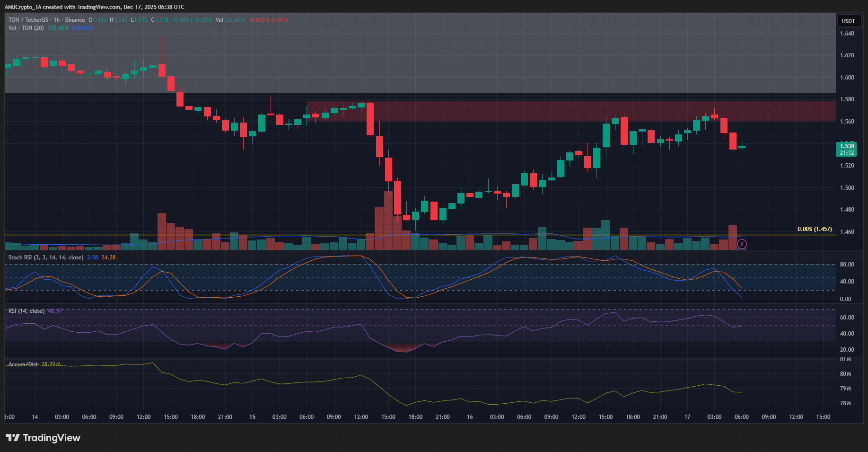868x452 pixels.
Task: Click the 0.00% (1.457) Fib level label
Action: 814,229
